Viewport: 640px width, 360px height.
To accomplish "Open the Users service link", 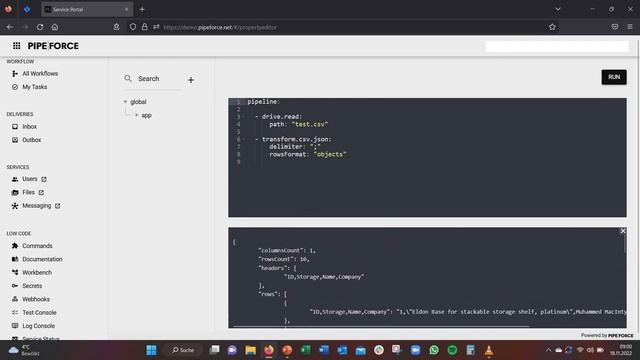I will 29,179.
